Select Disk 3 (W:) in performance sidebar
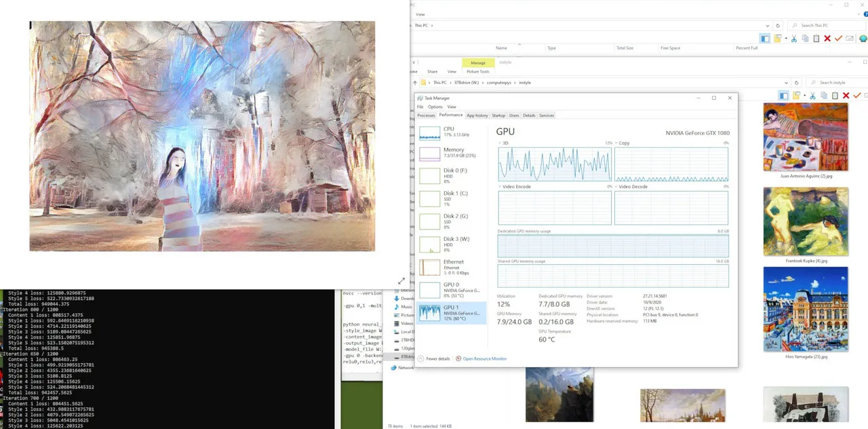Image resolution: width=868 pixels, height=429 pixels. tap(450, 244)
